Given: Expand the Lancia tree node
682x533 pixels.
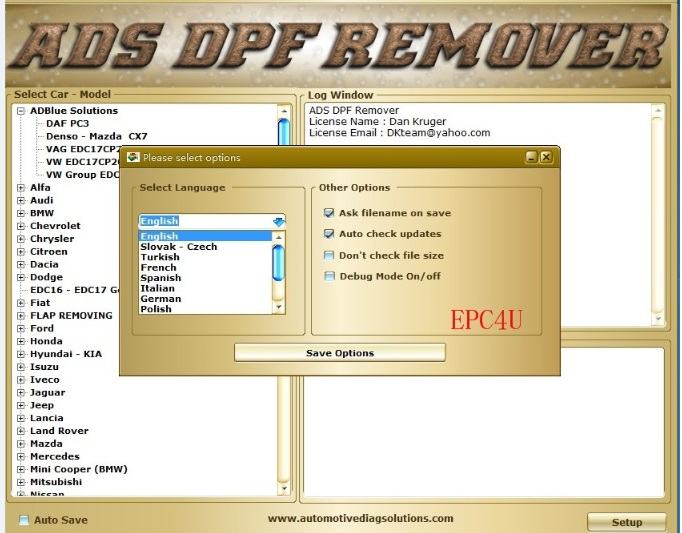Looking at the screenshot, I should tap(20, 418).
